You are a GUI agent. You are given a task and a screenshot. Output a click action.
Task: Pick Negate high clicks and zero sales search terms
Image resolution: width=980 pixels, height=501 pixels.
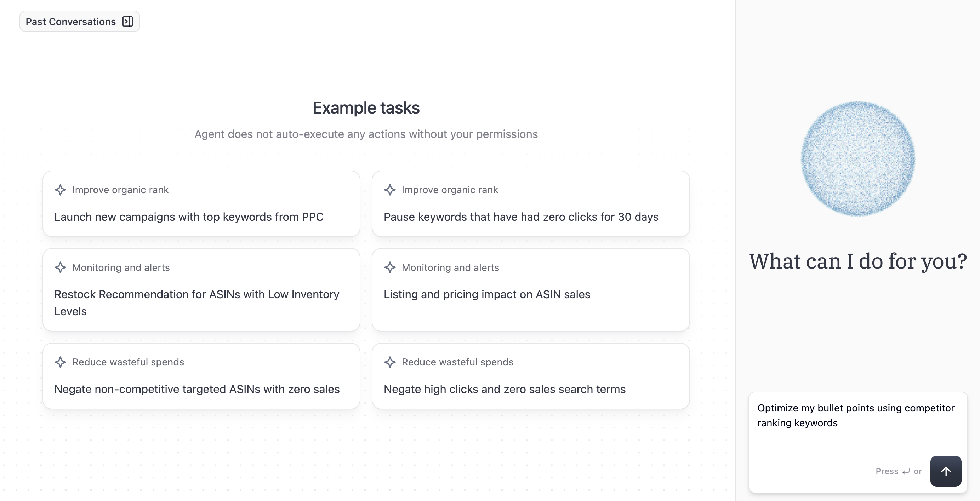(531, 376)
